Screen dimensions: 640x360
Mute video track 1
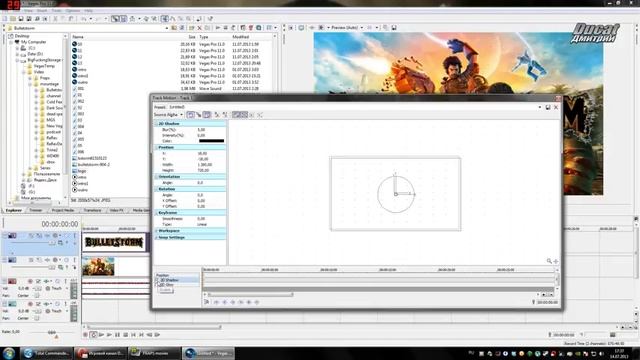coord(67,236)
